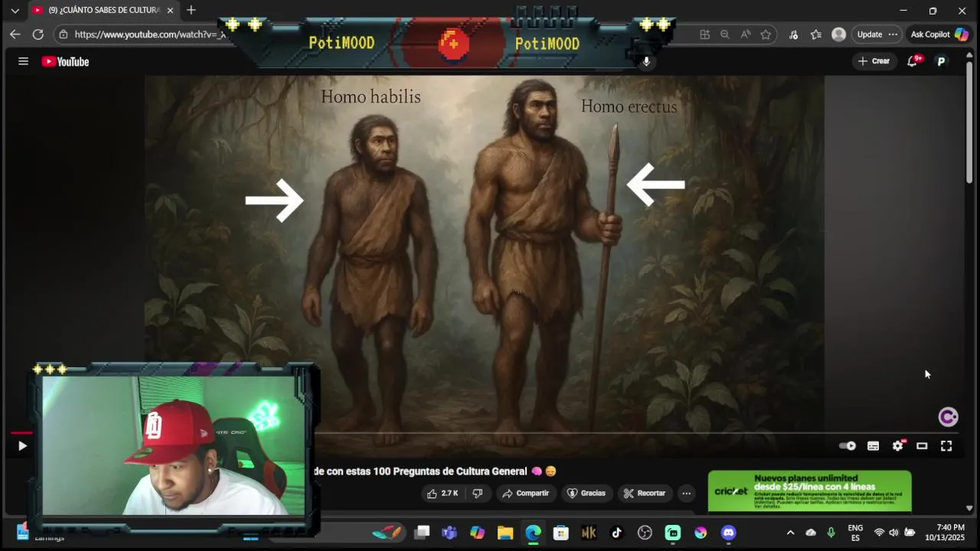The width and height of the screenshot is (980, 551).
Task: Open the ENG ES language switcher
Action: (855, 533)
